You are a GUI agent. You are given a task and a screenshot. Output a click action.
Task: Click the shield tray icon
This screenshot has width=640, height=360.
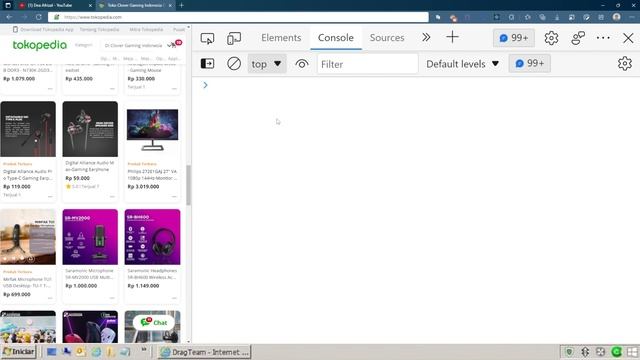[x=569, y=352]
